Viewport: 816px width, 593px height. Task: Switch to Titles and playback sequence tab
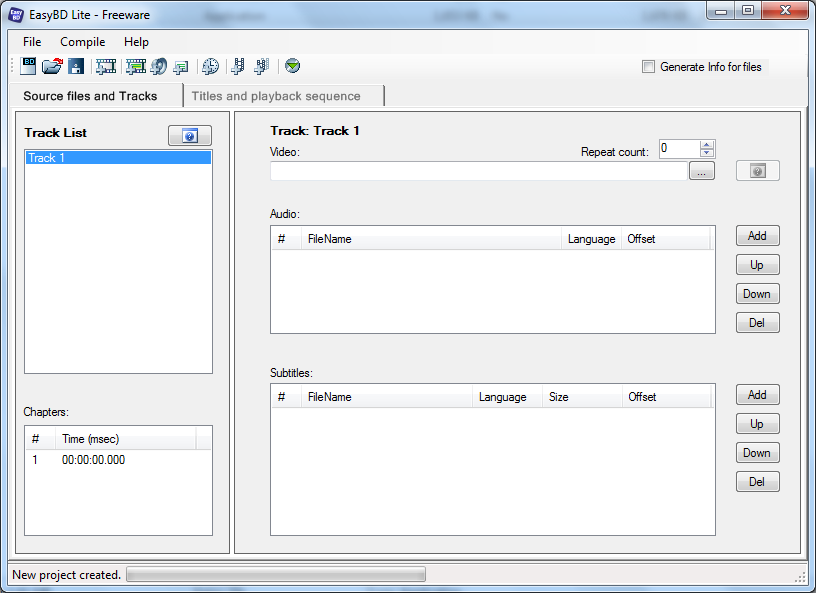[x=284, y=96]
